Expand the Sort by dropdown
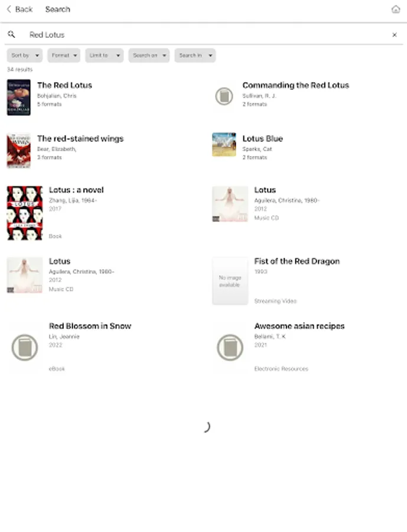Screen dimensions: 407x532 point(25,56)
